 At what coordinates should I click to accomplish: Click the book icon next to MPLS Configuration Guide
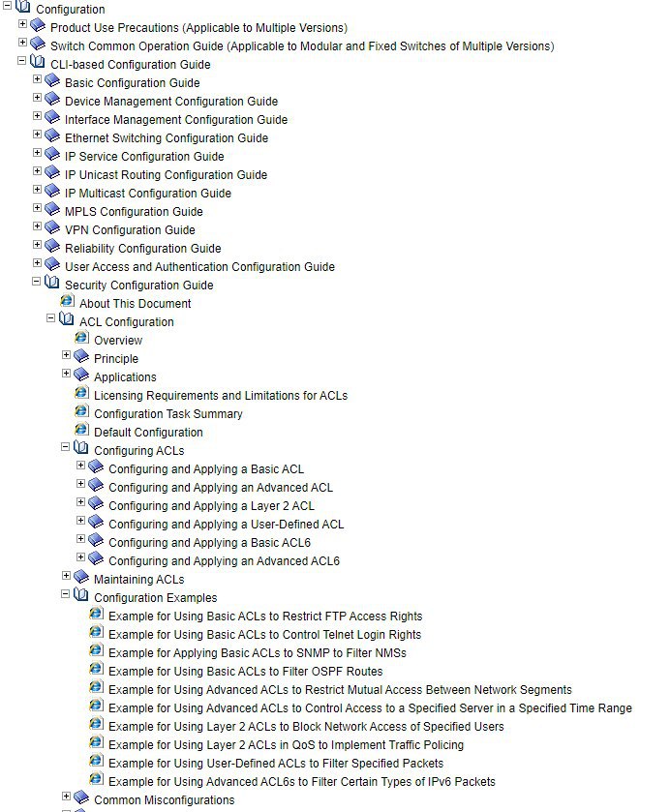tap(52, 209)
